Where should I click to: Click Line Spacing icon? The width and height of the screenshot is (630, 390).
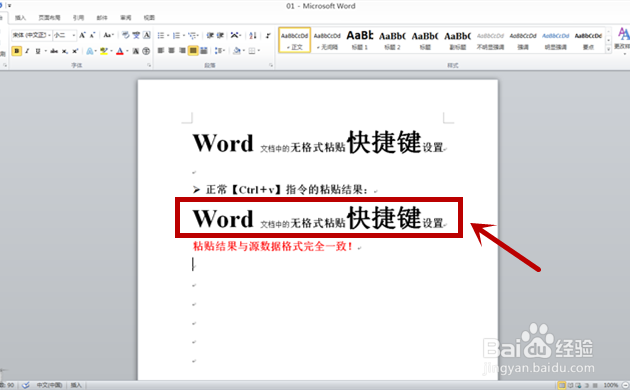tap(218, 51)
